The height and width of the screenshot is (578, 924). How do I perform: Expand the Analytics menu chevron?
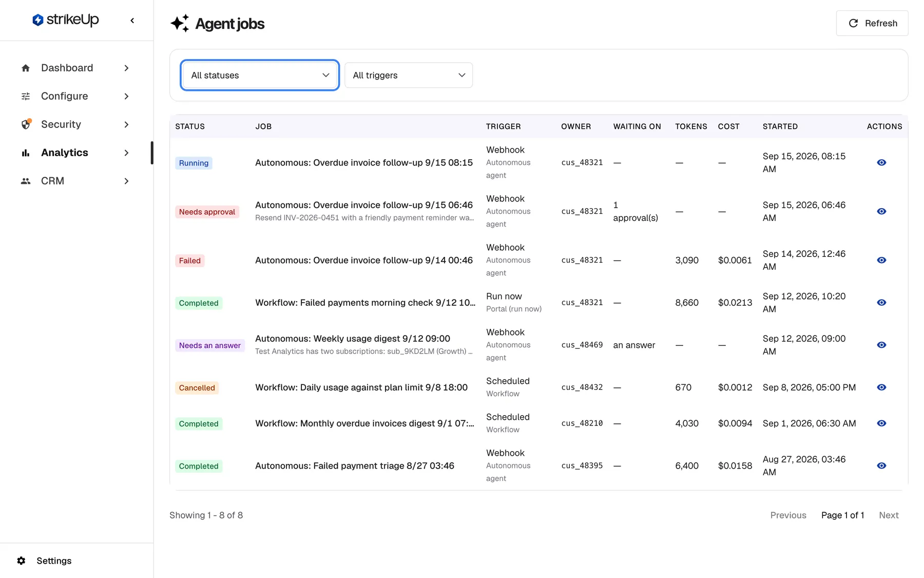pyautogui.click(x=126, y=153)
